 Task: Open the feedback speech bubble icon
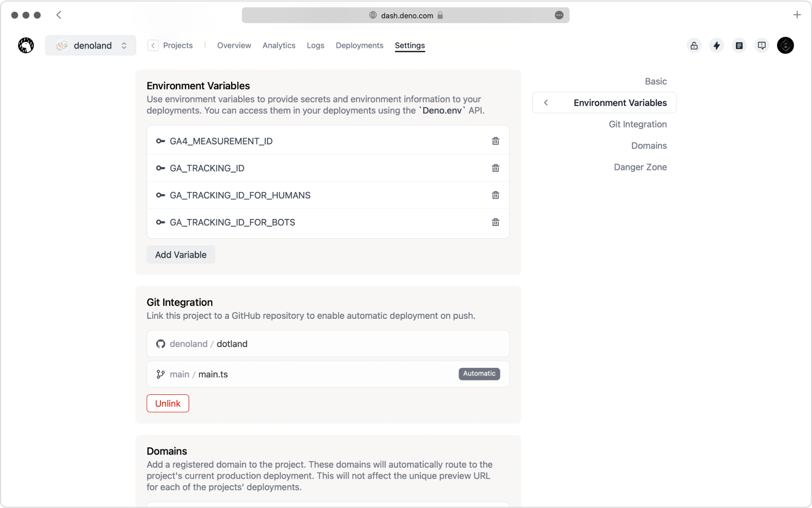762,45
